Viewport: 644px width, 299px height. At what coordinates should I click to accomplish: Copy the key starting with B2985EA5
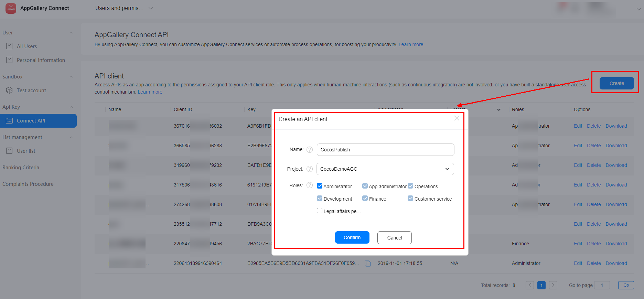[x=368, y=264]
